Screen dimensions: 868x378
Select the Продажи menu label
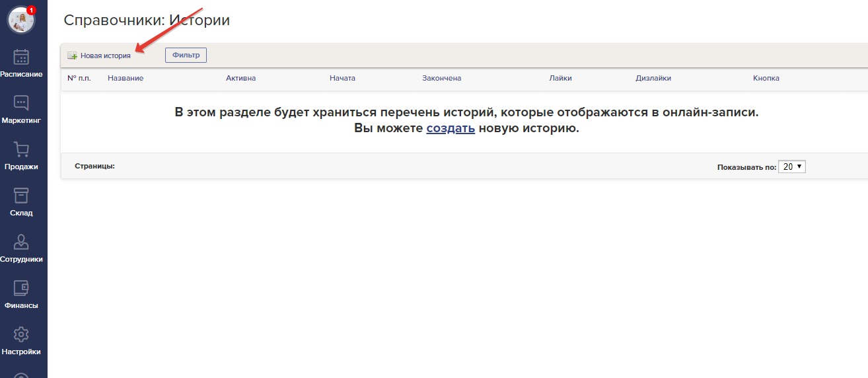[x=21, y=167]
